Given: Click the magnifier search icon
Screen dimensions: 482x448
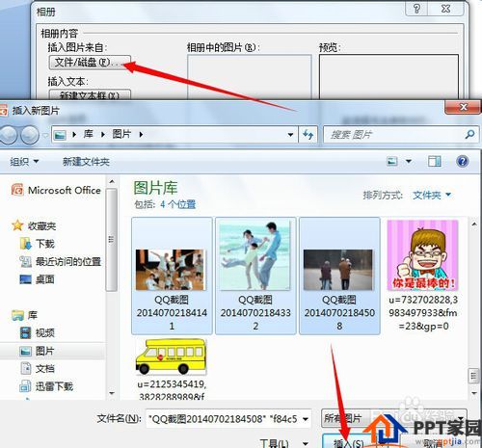Looking at the screenshot, I should (469, 134).
